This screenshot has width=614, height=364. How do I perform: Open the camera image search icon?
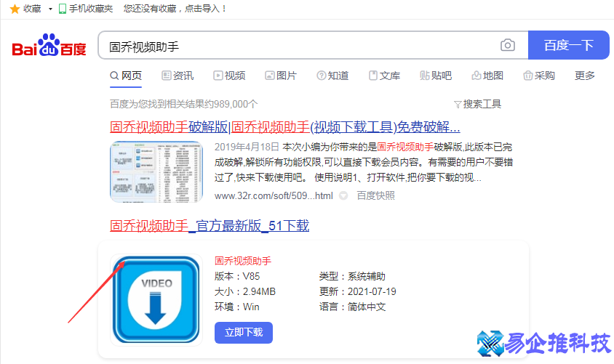508,45
